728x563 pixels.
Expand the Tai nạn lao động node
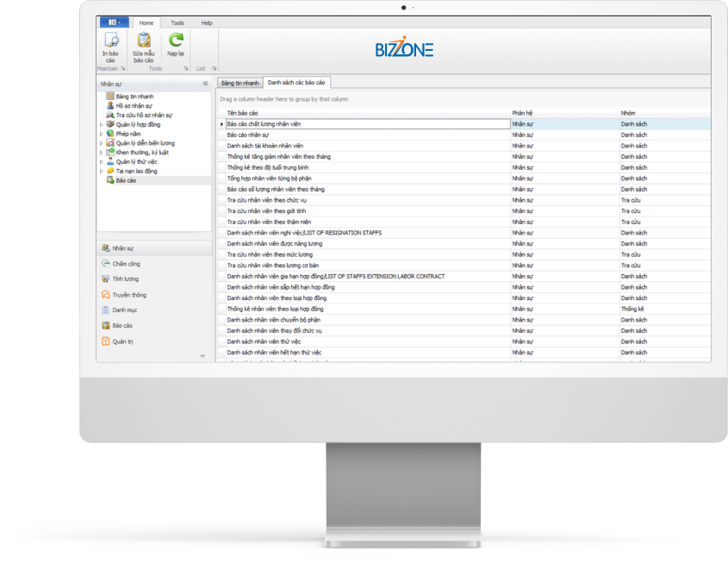click(101, 171)
